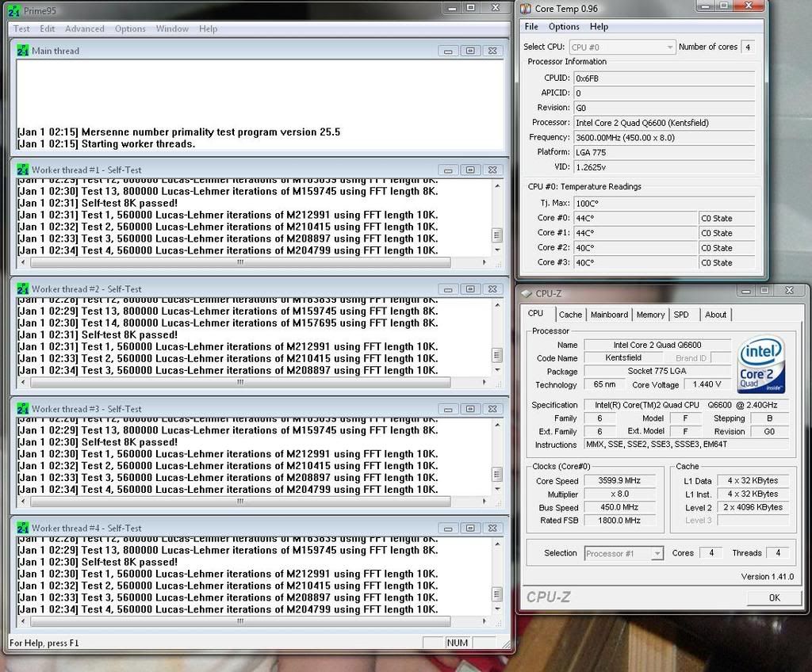812x672 pixels.
Task: Click the Core Voltage value 1.440 V
Action: click(x=707, y=384)
